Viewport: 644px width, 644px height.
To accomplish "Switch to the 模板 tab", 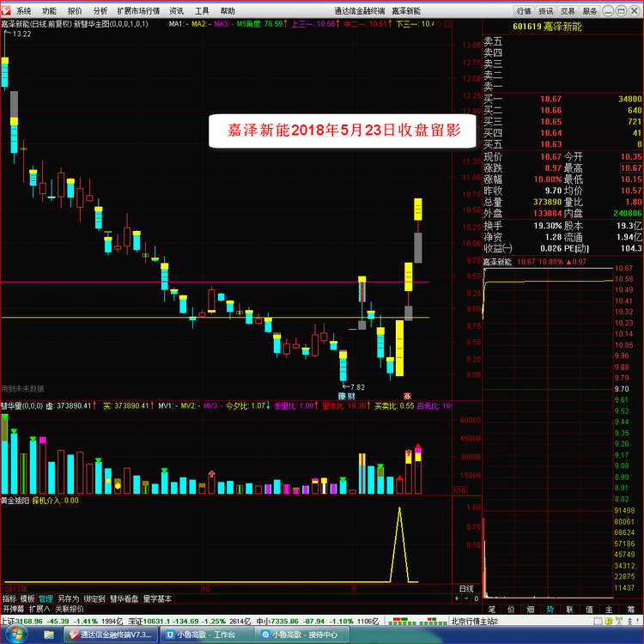I will (x=27, y=598).
